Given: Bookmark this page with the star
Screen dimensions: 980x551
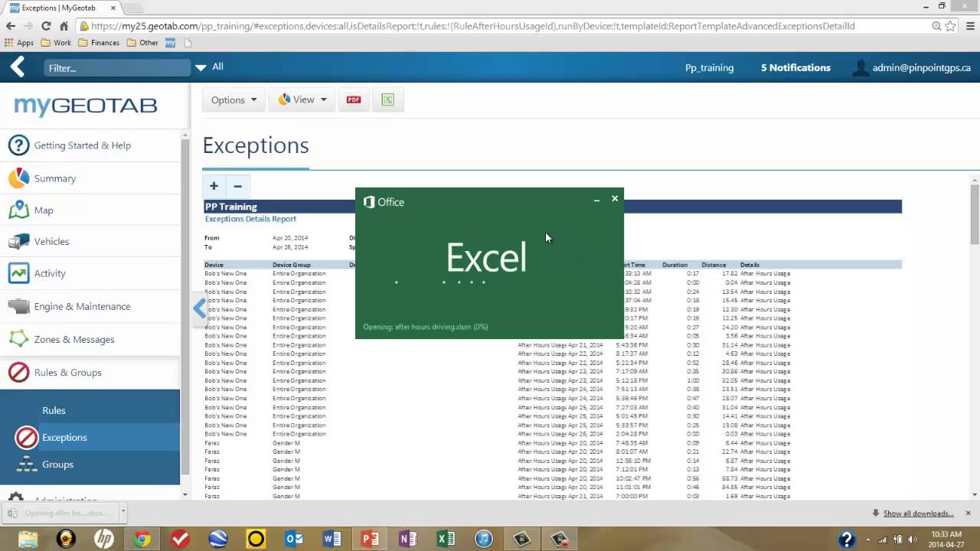Looking at the screenshot, I should coord(950,26).
